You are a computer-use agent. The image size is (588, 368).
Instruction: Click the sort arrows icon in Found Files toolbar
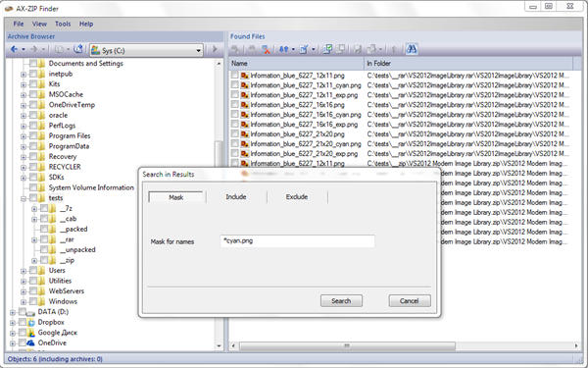pos(284,49)
